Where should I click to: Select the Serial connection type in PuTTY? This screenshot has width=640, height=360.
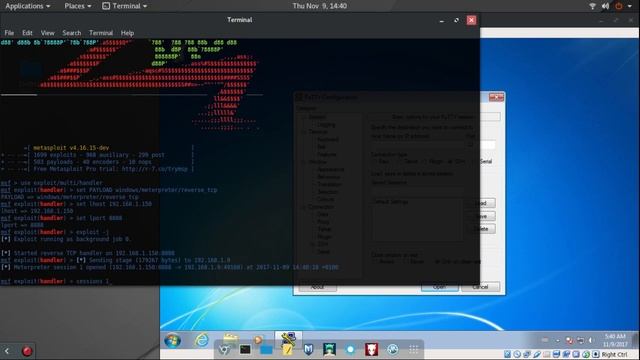tap(484, 162)
